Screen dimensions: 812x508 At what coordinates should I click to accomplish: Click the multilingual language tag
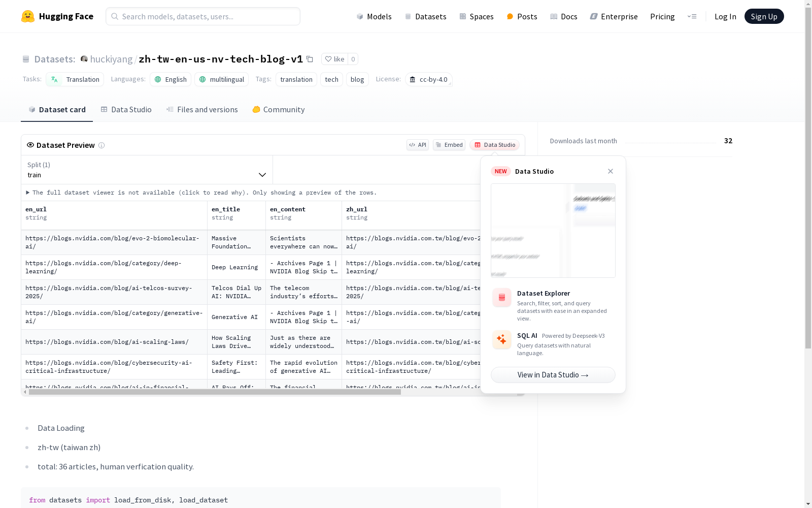point(222,79)
